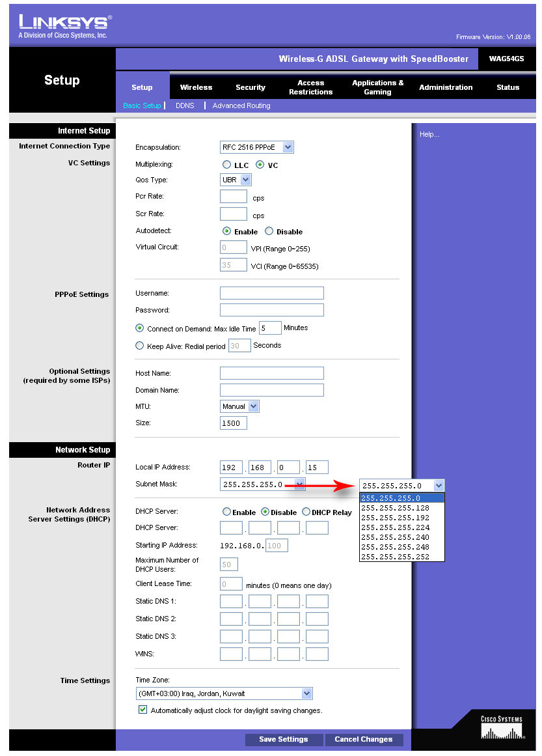The height and width of the screenshot is (756, 542).
Task: Open the Qos Type UBR dropdown
Action: [x=236, y=180]
